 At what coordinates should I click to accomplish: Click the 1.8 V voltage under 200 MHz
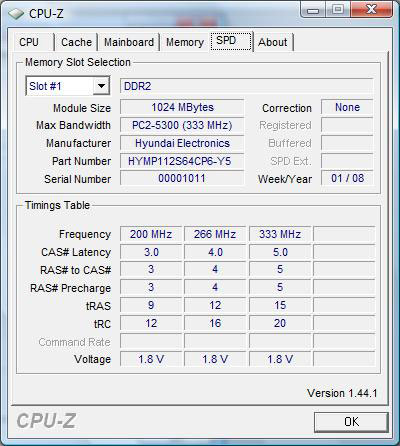[151, 359]
